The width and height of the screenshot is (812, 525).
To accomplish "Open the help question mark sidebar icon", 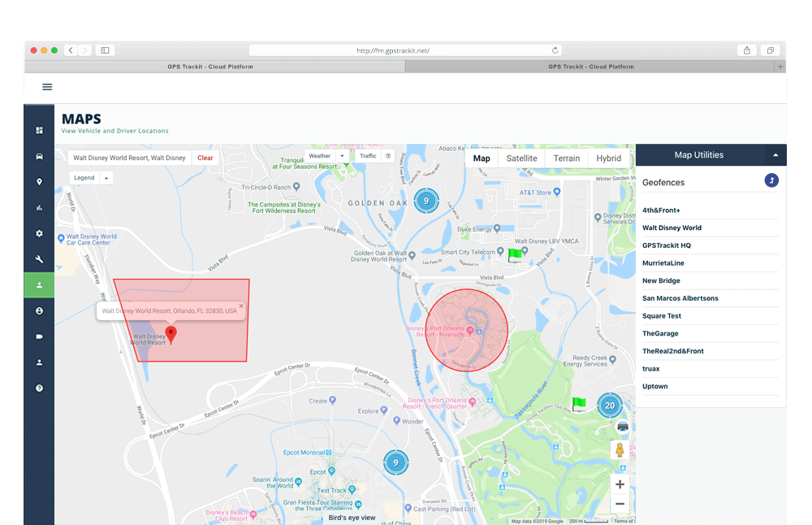I will (39, 388).
